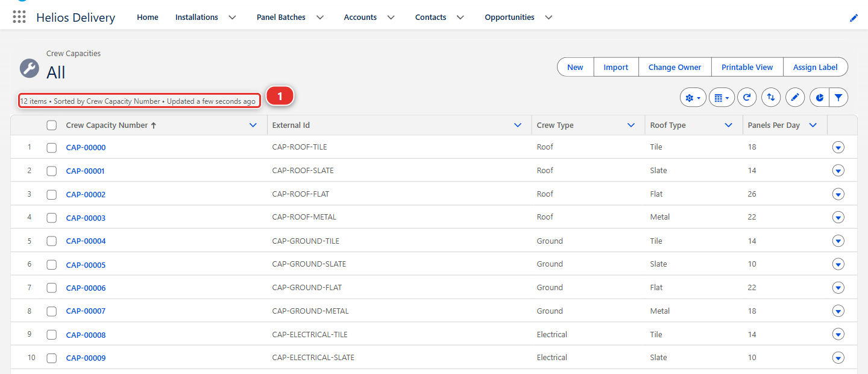Open row actions for CAP-00006
The height and width of the screenshot is (374, 868).
[838, 288]
